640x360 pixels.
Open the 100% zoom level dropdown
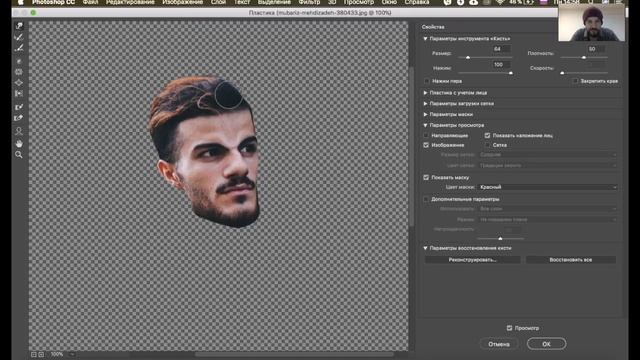tap(72, 354)
